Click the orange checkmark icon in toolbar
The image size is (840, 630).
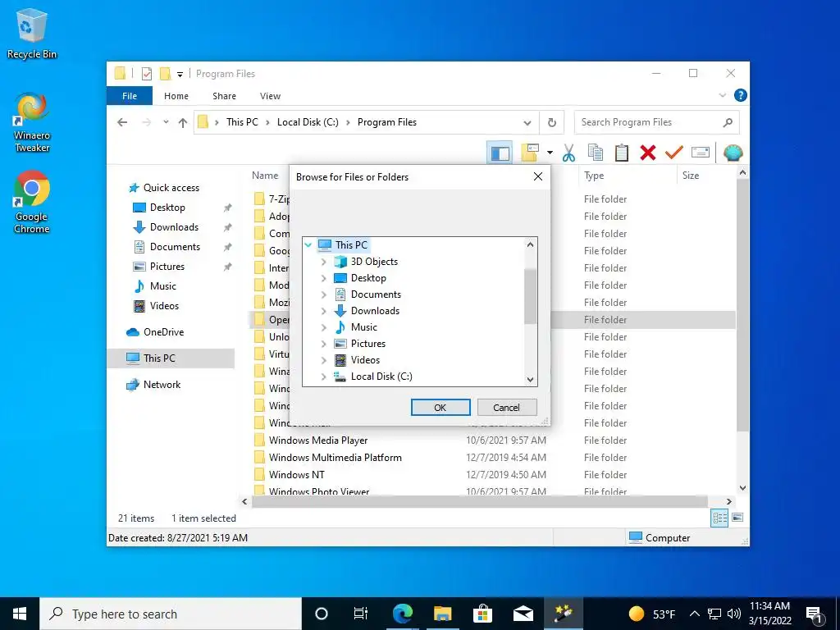pos(674,153)
